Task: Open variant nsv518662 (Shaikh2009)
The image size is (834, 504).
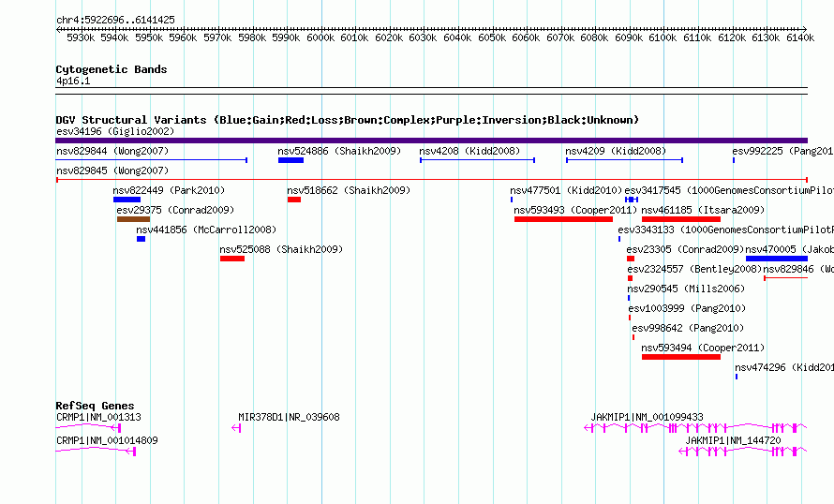Action: 349,190
